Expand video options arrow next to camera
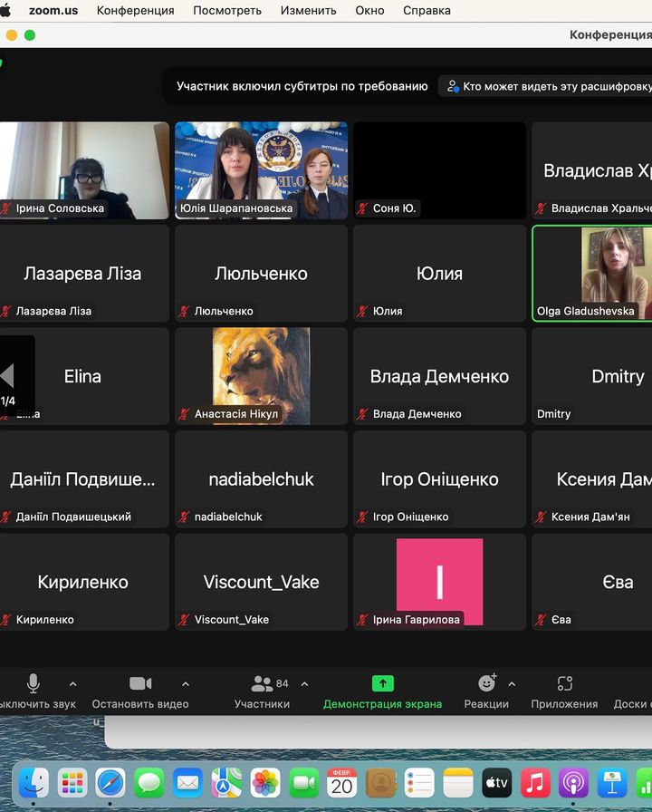The width and height of the screenshot is (652, 812). [x=186, y=684]
